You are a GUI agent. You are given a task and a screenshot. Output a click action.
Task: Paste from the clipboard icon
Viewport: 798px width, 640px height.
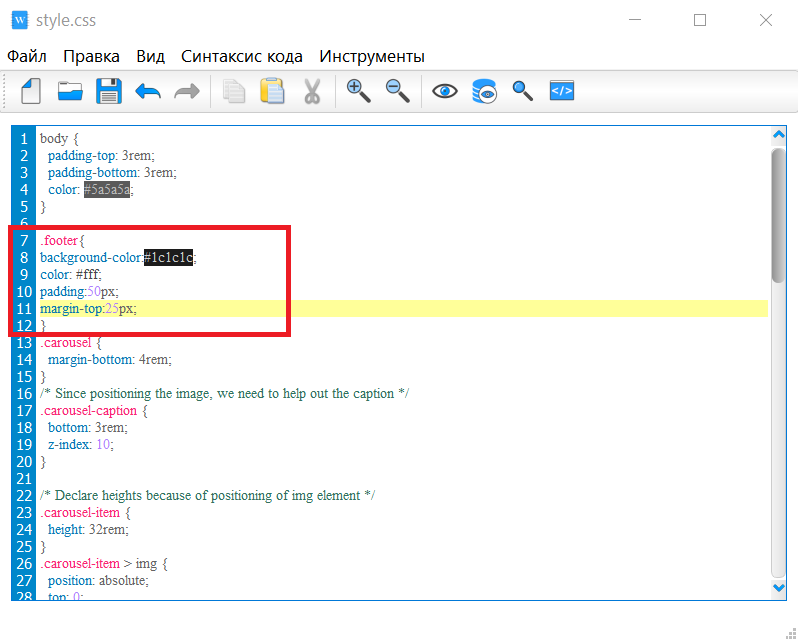tap(272, 91)
